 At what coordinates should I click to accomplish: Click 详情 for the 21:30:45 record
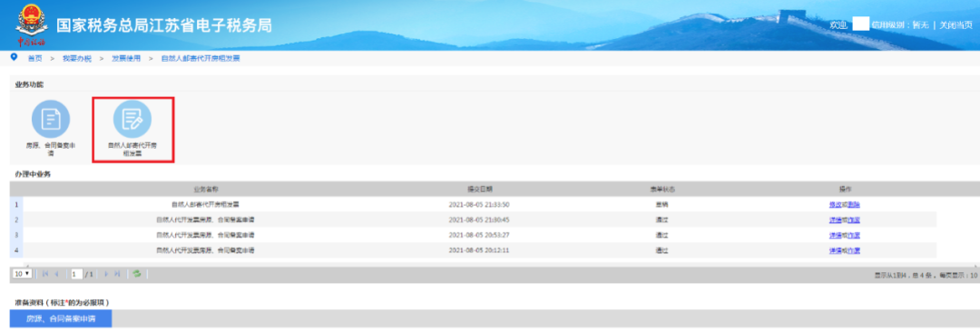pyautogui.click(x=835, y=220)
